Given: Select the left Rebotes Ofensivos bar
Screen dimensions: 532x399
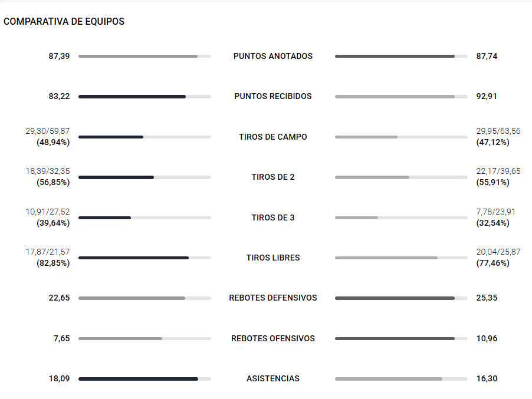Looking at the screenshot, I should coord(145,339).
